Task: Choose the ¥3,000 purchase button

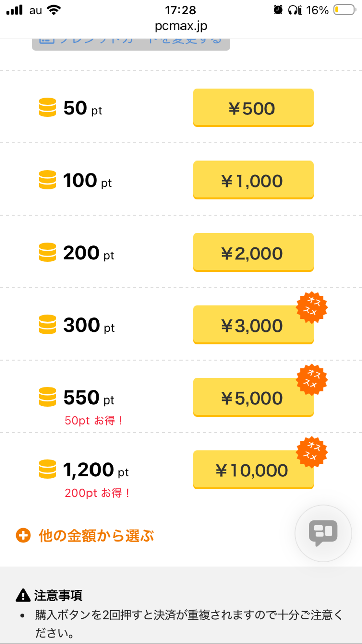Action: 253,326
